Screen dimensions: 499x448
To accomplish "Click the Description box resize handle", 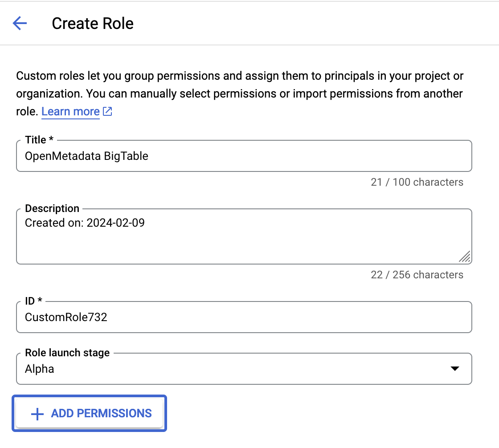I will (x=466, y=256).
